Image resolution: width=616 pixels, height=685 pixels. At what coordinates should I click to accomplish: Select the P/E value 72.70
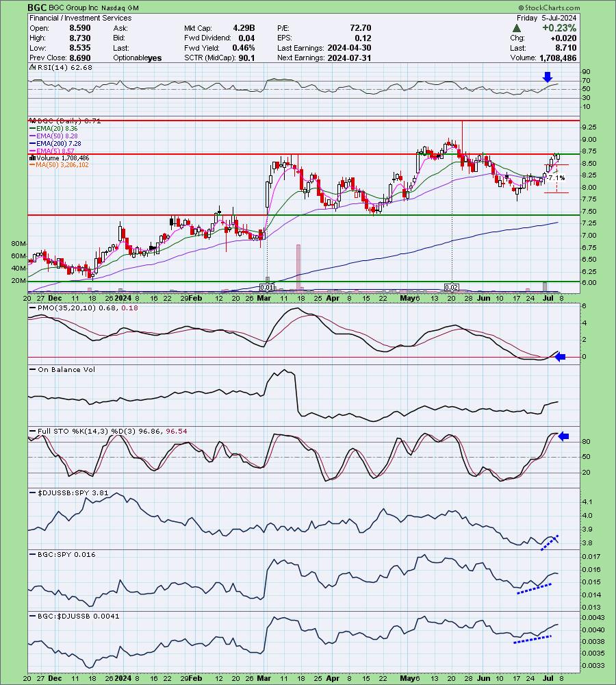(x=361, y=28)
